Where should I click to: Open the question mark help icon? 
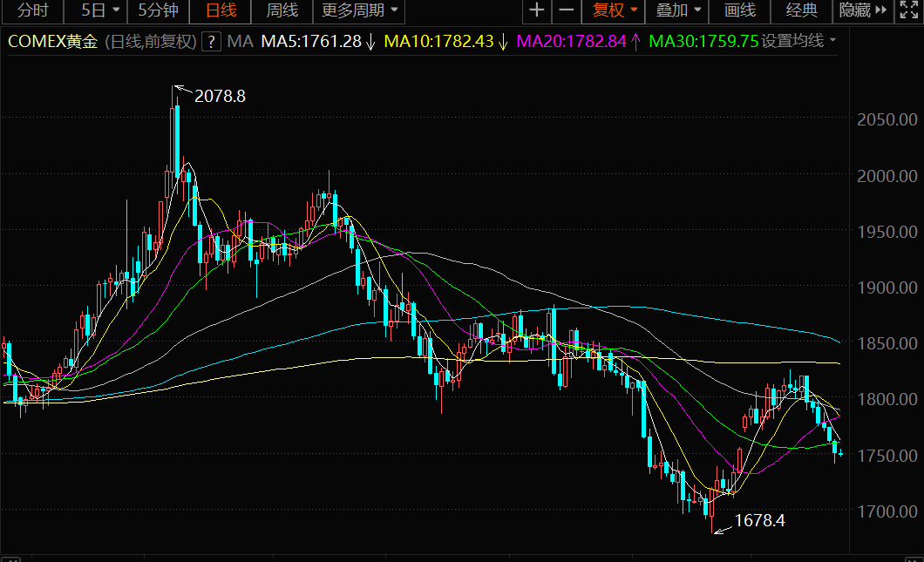click(x=211, y=42)
